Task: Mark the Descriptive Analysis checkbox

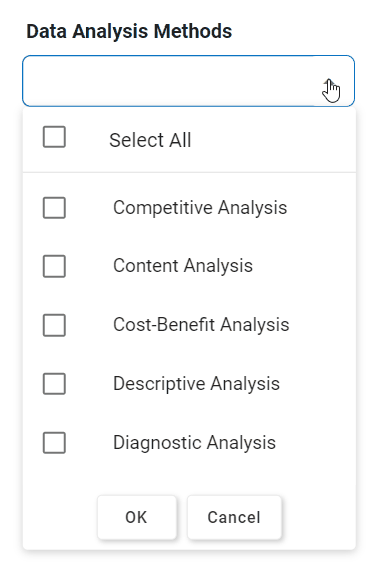Action: coord(54,383)
